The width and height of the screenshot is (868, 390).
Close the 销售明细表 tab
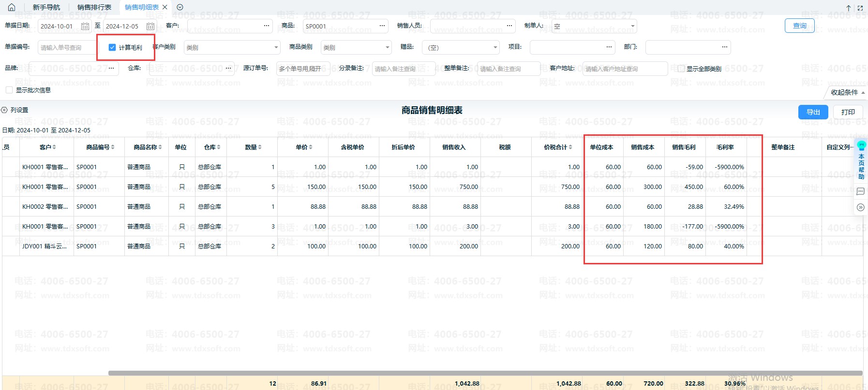[x=165, y=7]
